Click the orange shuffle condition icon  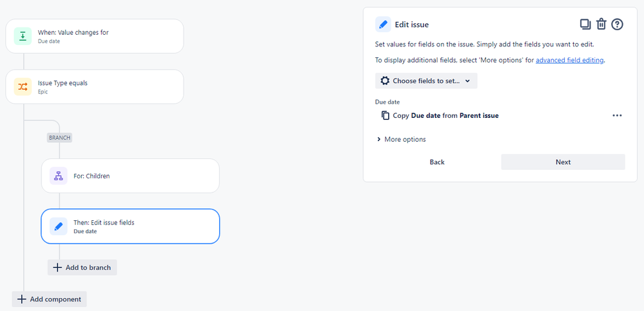pos(23,86)
